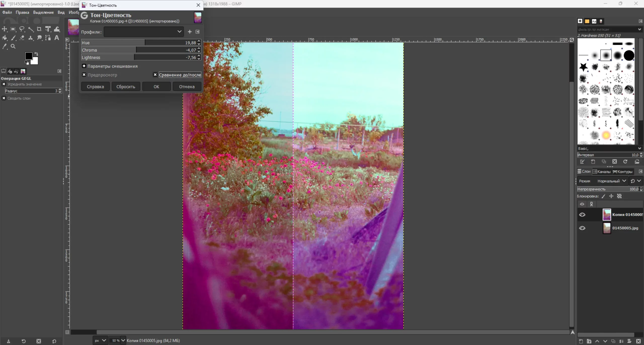The width and height of the screenshot is (644, 345).
Task: Select the Eraser tool
Action: coord(22,38)
